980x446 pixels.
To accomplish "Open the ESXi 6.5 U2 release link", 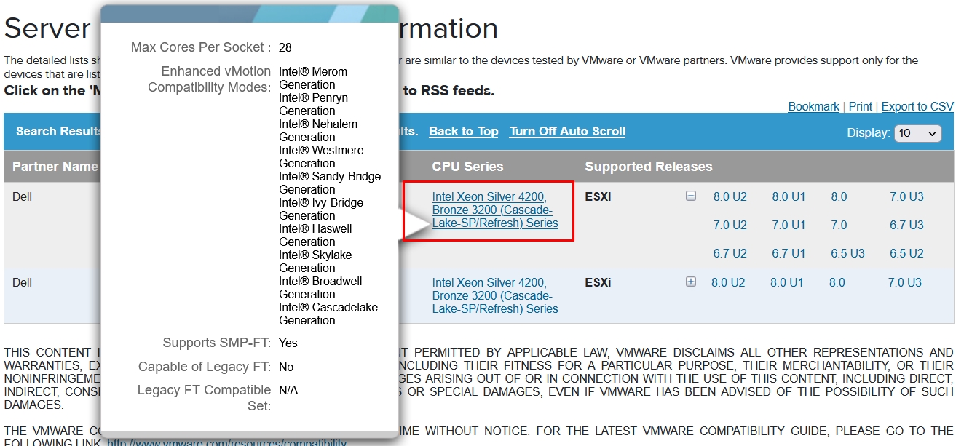I will coord(906,253).
